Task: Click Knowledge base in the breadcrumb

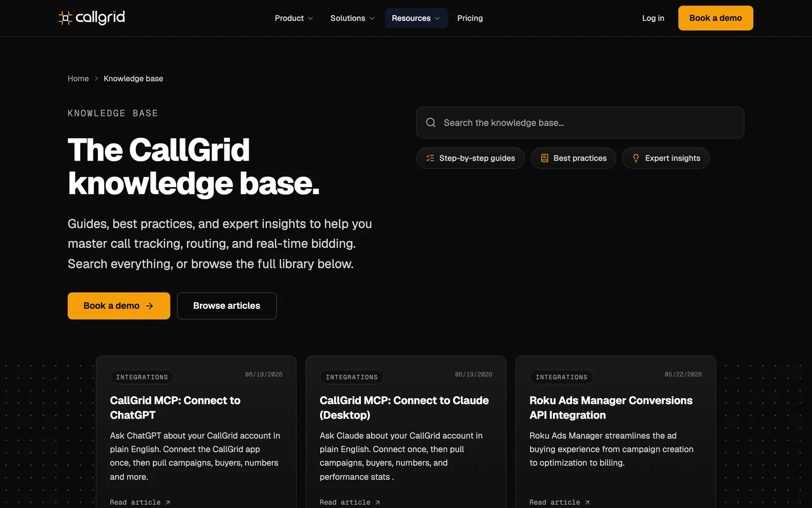Action: pos(133,79)
